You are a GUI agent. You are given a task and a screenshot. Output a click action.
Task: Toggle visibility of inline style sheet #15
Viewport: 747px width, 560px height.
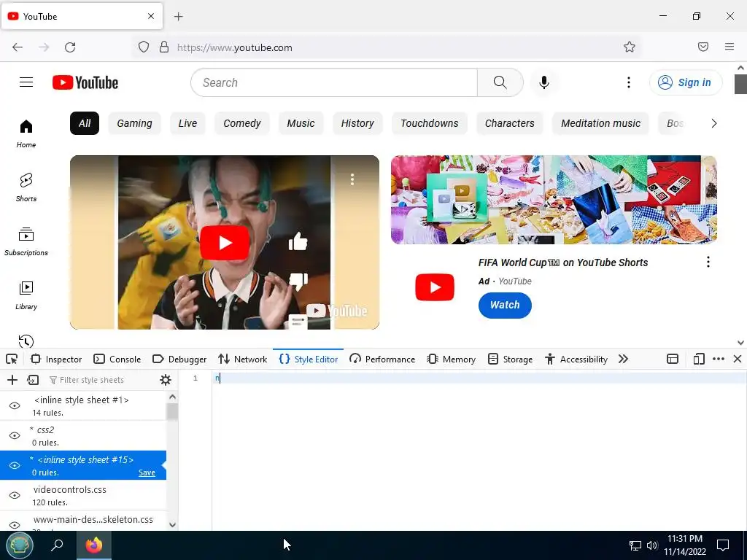15,465
